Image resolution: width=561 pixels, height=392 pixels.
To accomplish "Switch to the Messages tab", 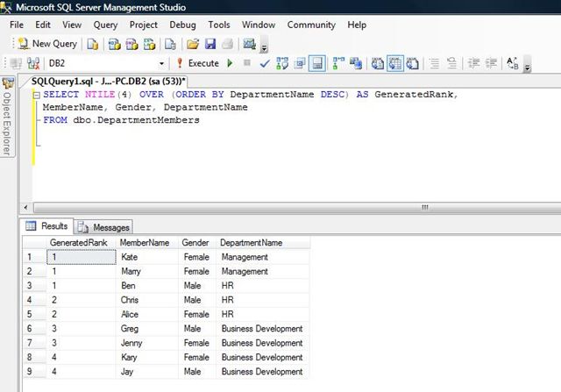I will (x=103, y=227).
